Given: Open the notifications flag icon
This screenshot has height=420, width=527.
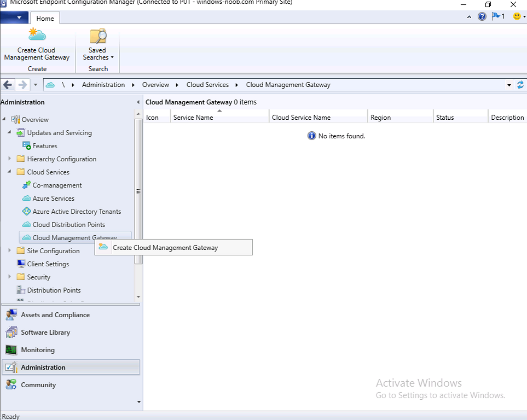Looking at the screenshot, I should [x=496, y=16].
